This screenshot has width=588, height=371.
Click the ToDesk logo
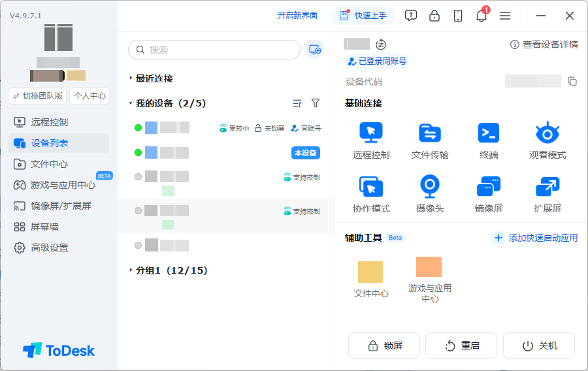coord(59,350)
